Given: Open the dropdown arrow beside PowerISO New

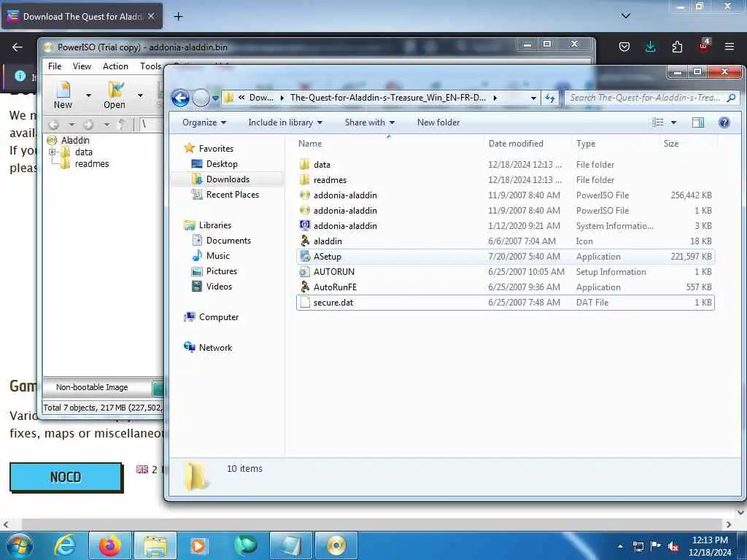Looking at the screenshot, I should click(88, 96).
